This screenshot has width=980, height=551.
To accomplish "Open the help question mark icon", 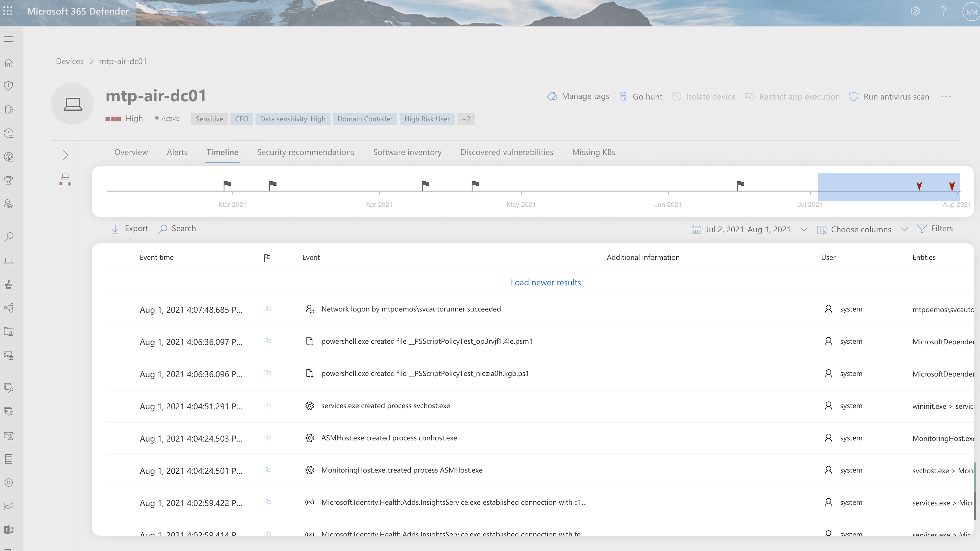I will pyautogui.click(x=943, y=11).
